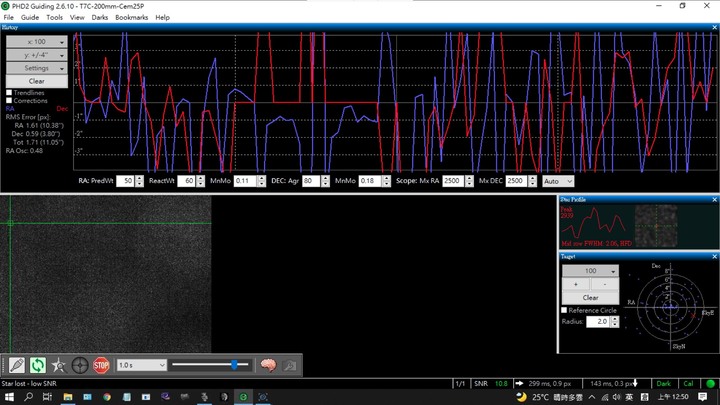Zoom in Target plot with + button
The height and width of the screenshot is (405, 720).
576,285
